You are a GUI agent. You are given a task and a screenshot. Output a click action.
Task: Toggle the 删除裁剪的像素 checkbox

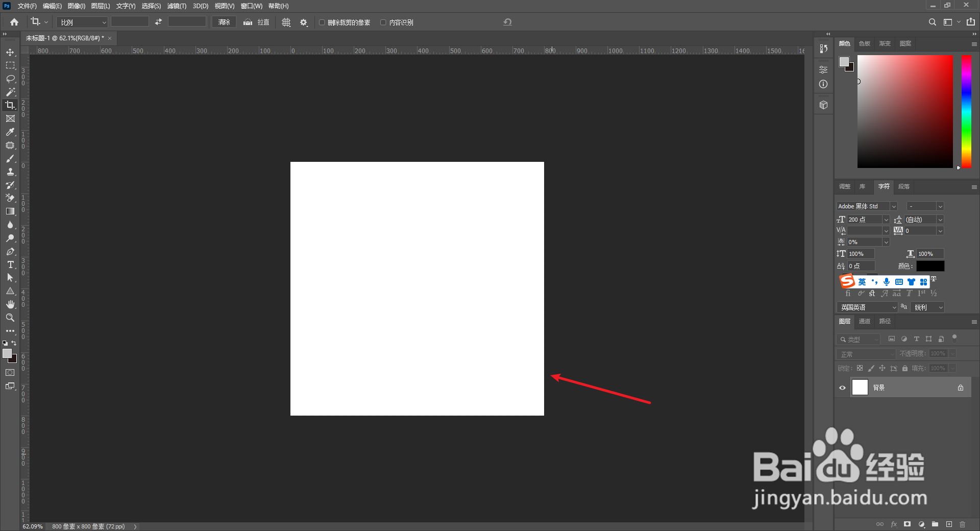pyautogui.click(x=322, y=22)
